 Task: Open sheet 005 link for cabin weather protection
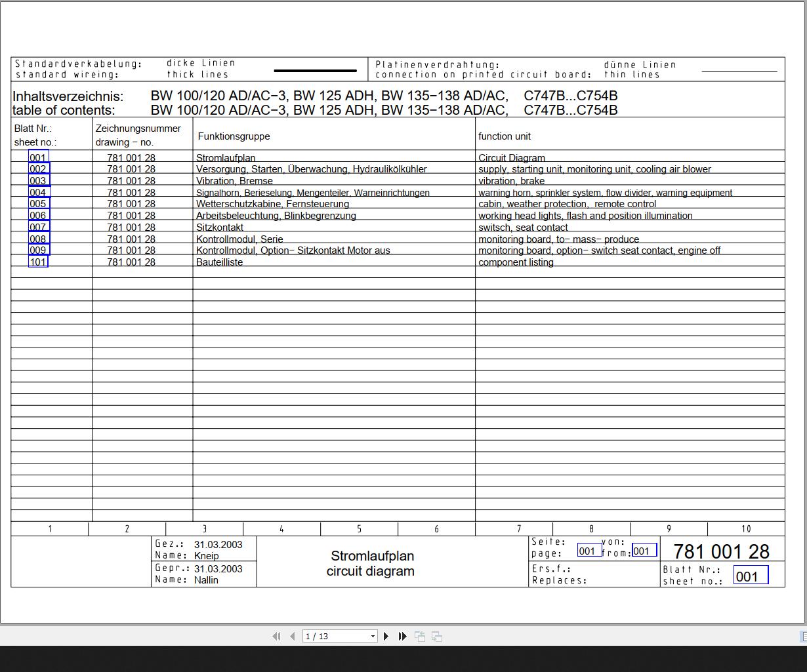39,203
